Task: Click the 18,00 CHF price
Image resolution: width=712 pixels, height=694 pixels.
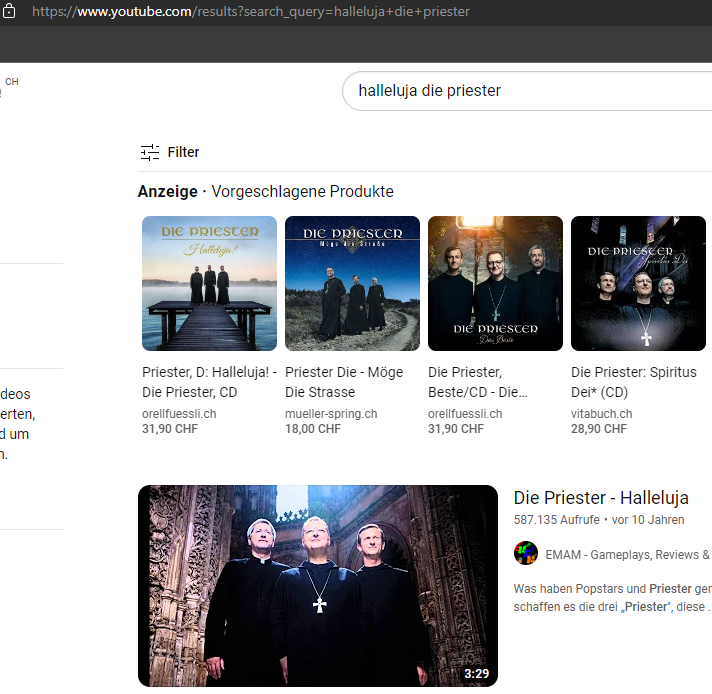Action: tap(313, 429)
